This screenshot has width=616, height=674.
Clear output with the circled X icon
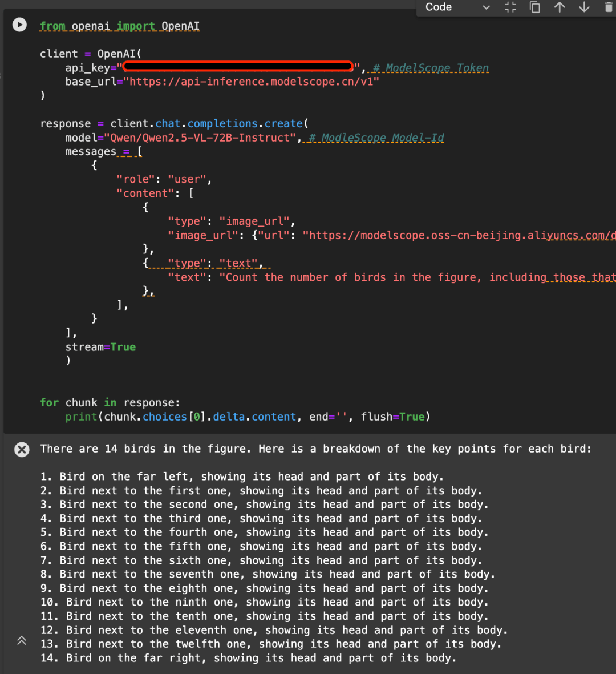coord(22,450)
